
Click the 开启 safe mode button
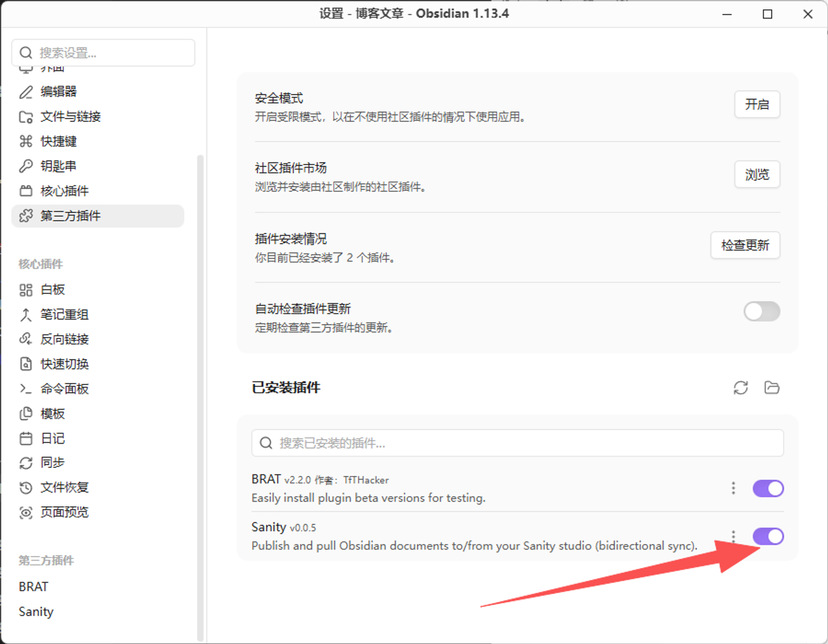(757, 105)
